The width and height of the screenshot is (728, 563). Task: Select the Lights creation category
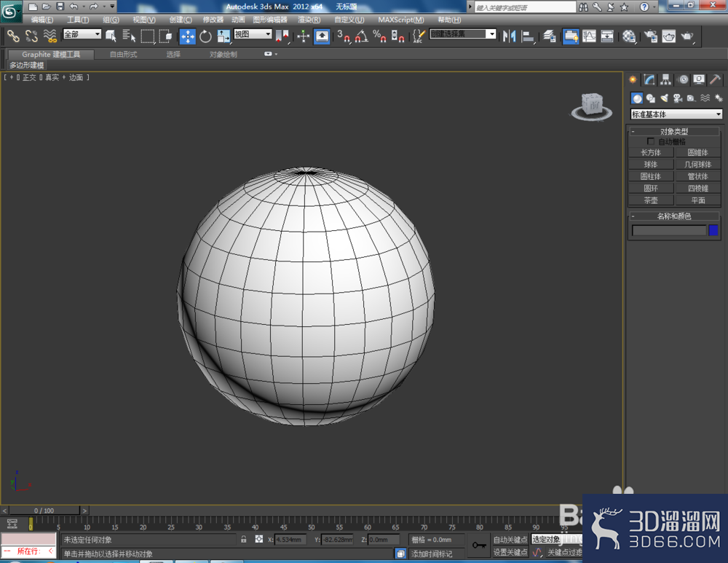pos(665,98)
